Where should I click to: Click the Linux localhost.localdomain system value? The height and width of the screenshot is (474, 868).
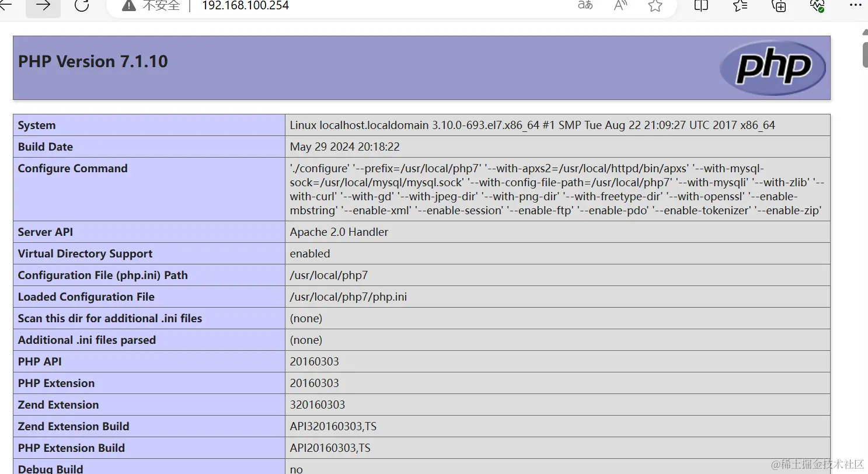(532, 125)
